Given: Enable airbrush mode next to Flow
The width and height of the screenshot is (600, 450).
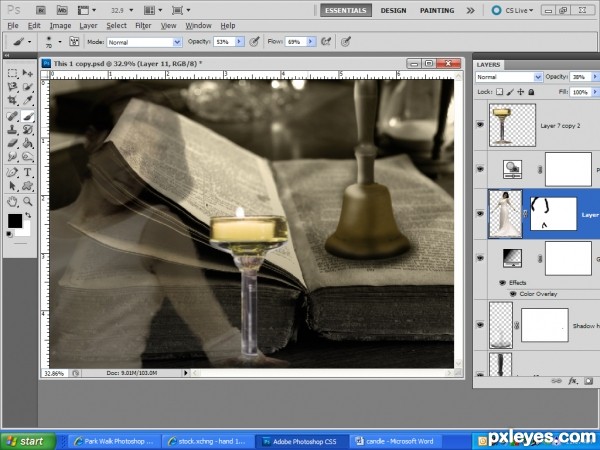Looking at the screenshot, I should click(x=326, y=41).
